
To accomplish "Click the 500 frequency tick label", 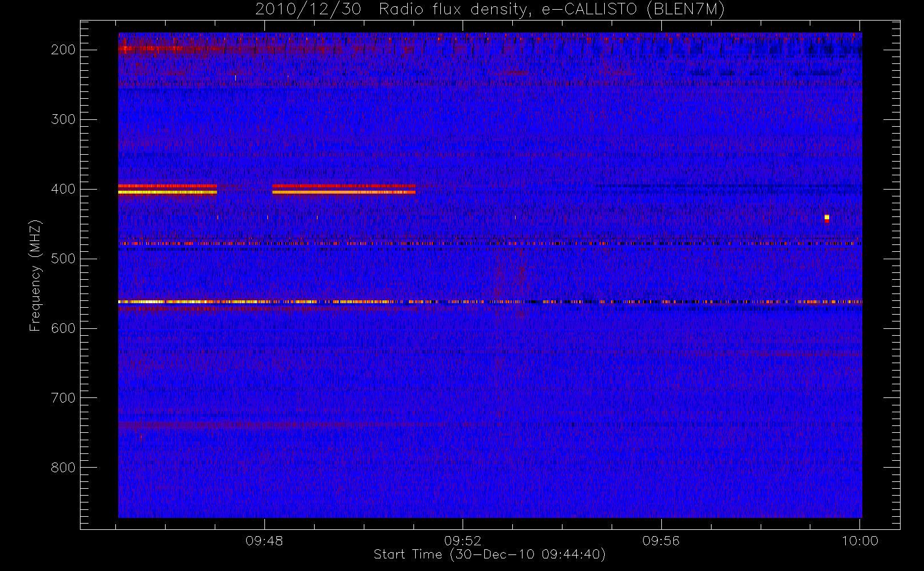I will 63,259.
